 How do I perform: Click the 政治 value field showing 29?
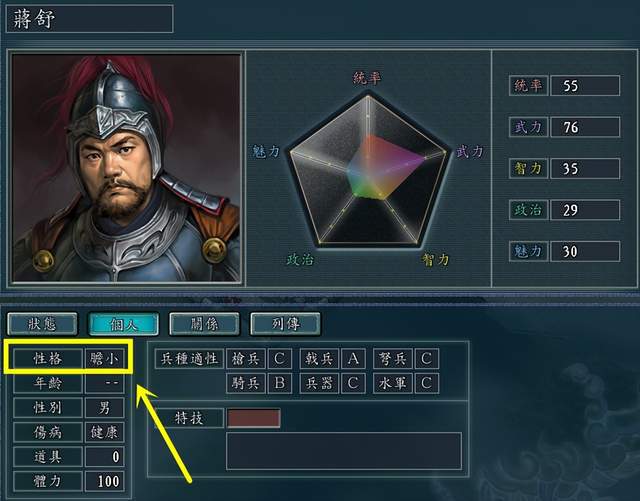[585, 210]
